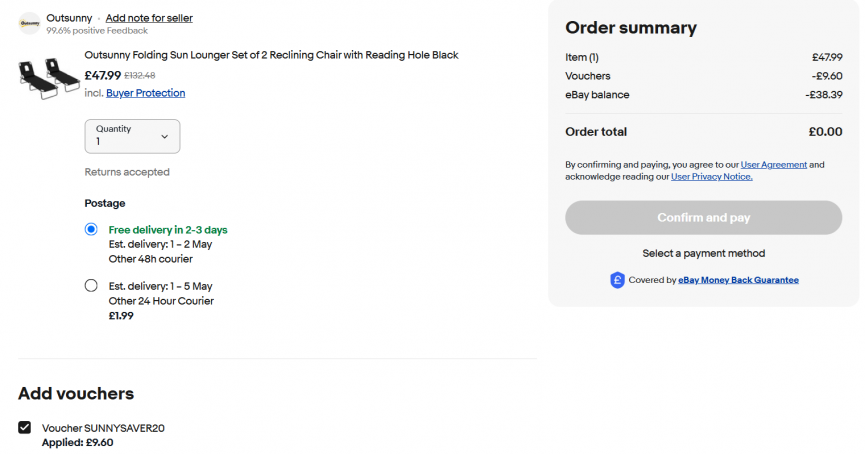Click the Outsunny seller name
This screenshot has width=865, height=454.
(69, 18)
